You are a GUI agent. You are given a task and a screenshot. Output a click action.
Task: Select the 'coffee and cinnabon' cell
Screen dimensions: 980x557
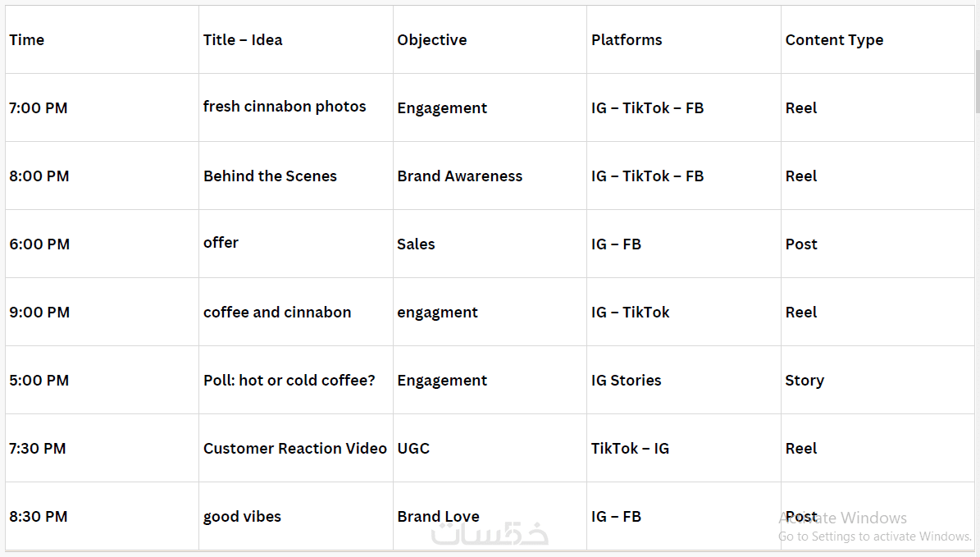pyautogui.click(x=277, y=313)
